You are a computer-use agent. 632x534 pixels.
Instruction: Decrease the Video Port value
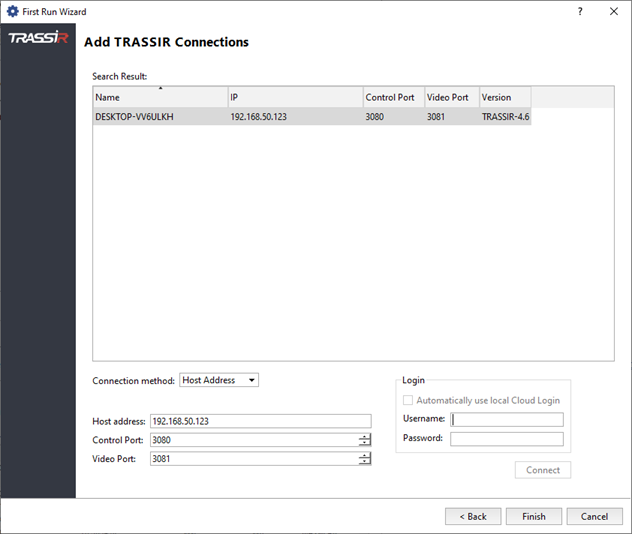click(x=365, y=462)
